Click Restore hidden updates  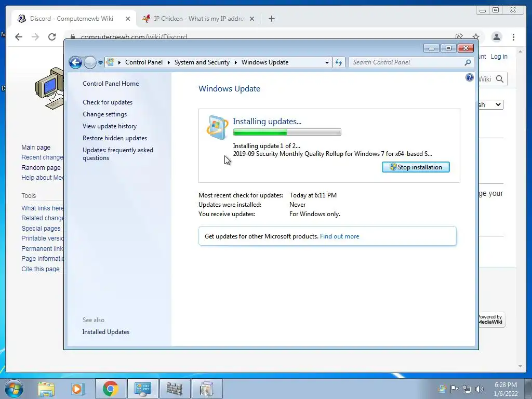pos(115,138)
